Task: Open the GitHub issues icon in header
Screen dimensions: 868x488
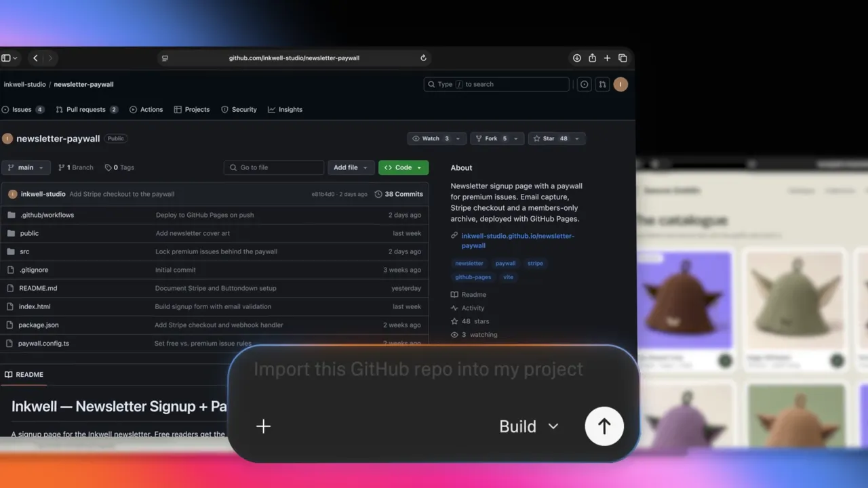Action: [585, 85]
